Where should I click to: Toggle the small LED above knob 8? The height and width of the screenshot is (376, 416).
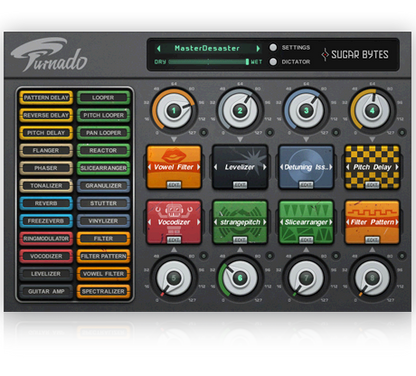402,256
